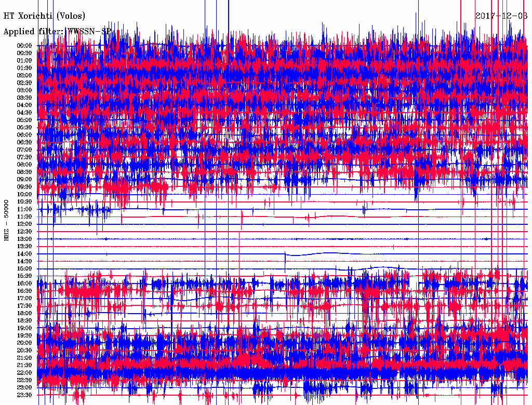The image size is (532, 405).
Task: Select the 17:30 time row label
Action: pos(24,306)
